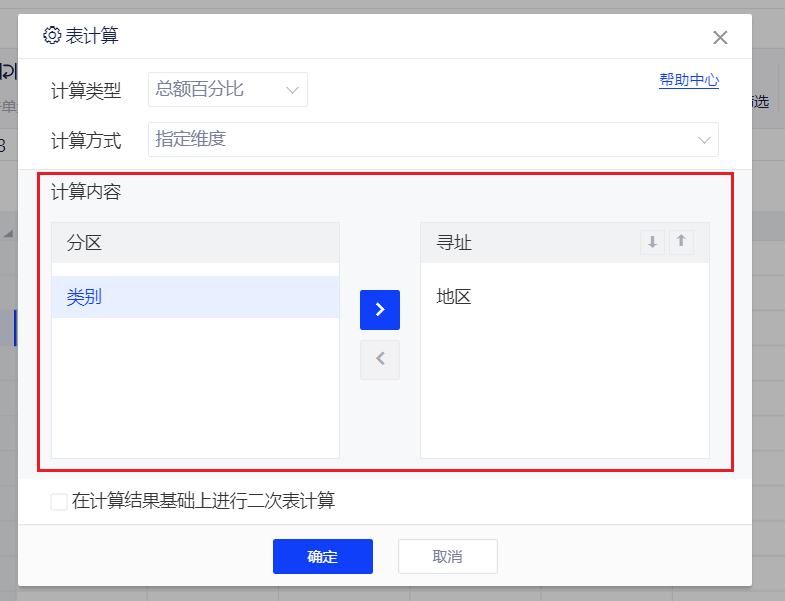Enable the 二次表计算 checkbox
Viewport: 785px width, 601px height.
[59, 502]
